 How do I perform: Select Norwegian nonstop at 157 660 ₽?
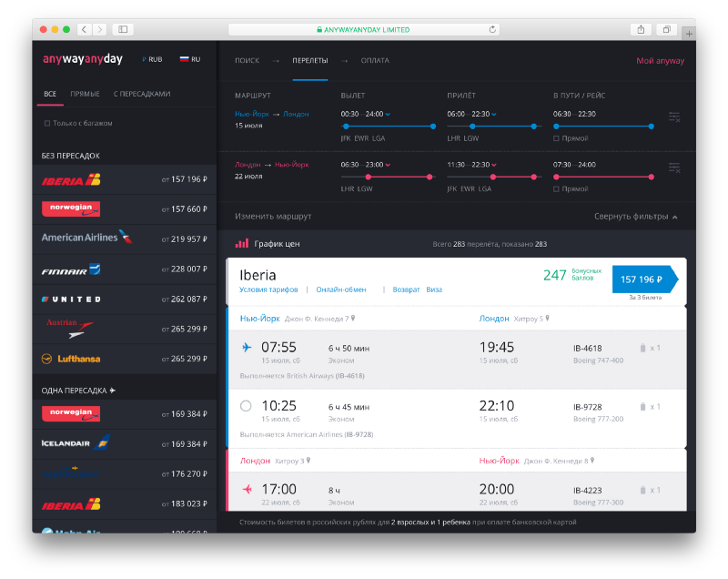[125, 209]
